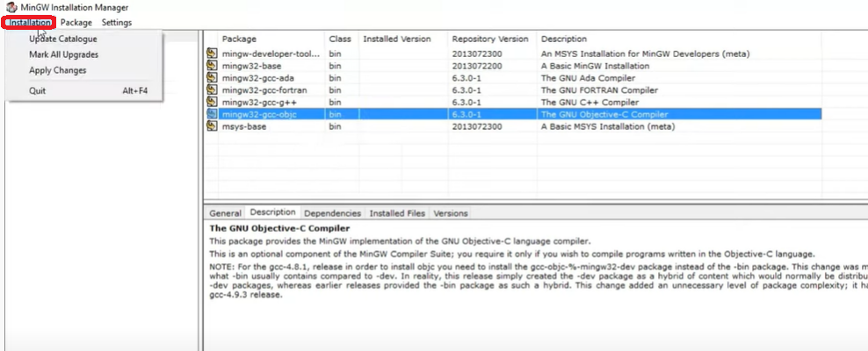
Task: Mark checkbox icon for msys-base
Action: click(212, 126)
